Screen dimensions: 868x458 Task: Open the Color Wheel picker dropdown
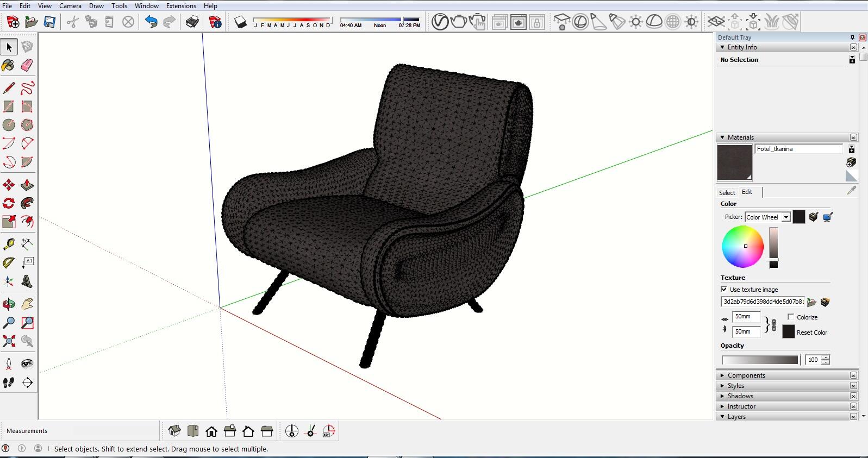(x=786, y=217)
